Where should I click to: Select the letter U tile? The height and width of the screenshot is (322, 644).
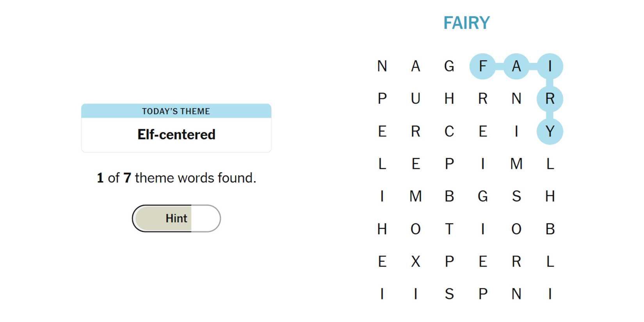coord(416,99)
